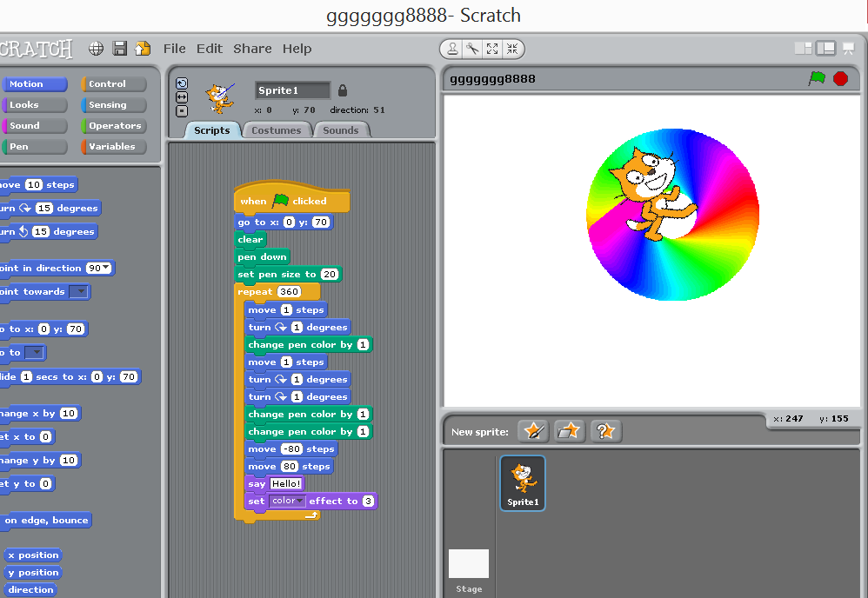Click the 'if on edge, bounce' block
The height and width of the screenshot is (598, 868).
tap(45, 520)
